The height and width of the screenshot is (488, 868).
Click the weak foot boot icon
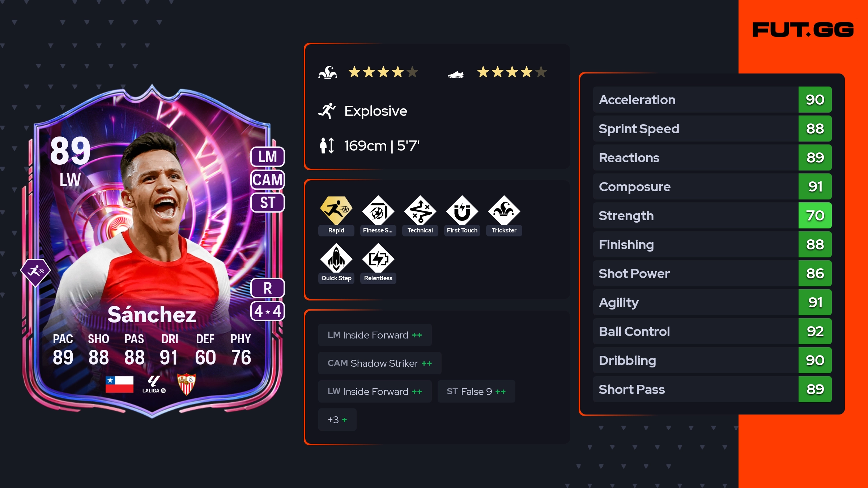click(456, 74)
